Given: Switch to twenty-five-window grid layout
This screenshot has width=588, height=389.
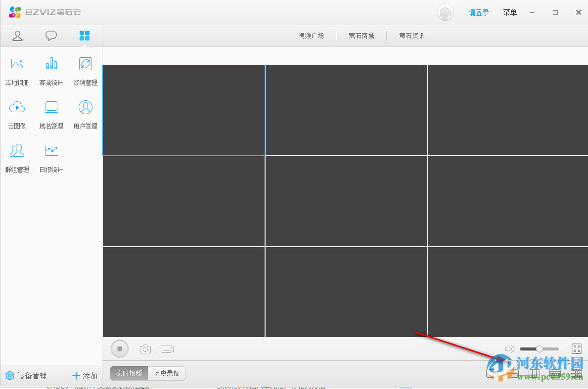Looking at the screenshot, I should 576,373.
